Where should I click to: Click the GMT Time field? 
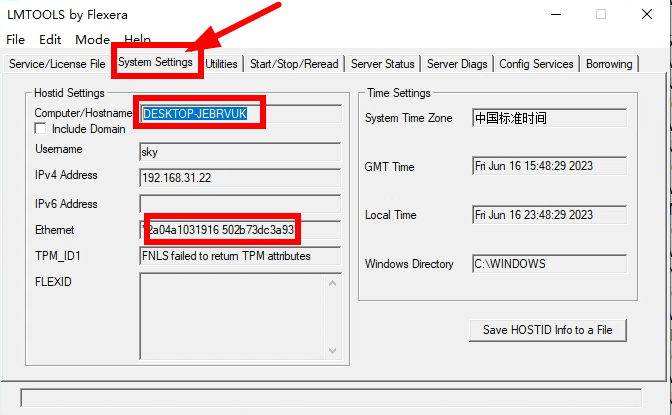(549, 166)
